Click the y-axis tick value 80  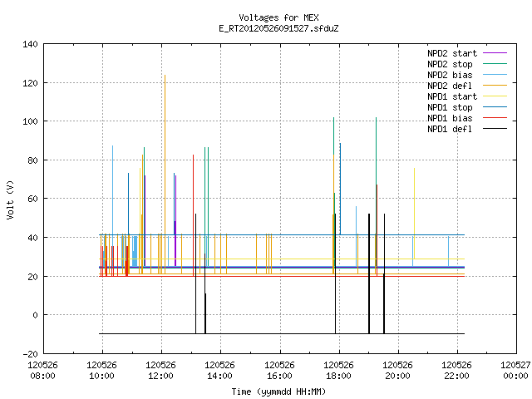click(x=32, y=160)
